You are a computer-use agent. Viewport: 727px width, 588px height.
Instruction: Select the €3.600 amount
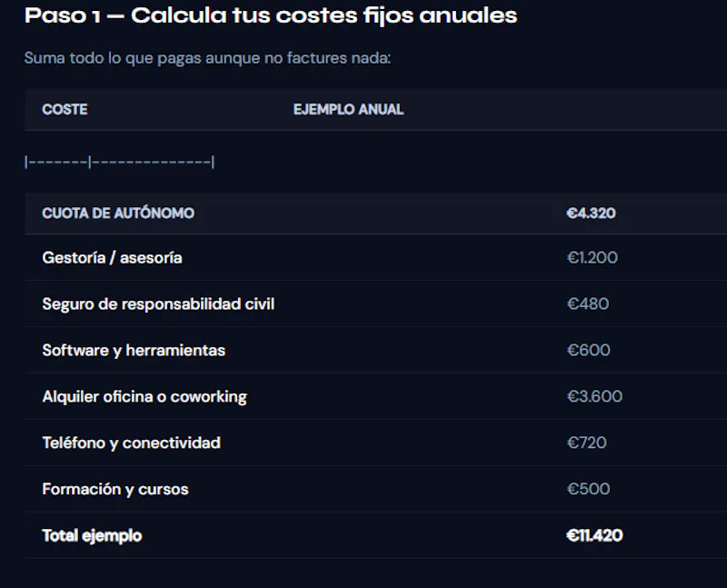(x=595, y=396)
